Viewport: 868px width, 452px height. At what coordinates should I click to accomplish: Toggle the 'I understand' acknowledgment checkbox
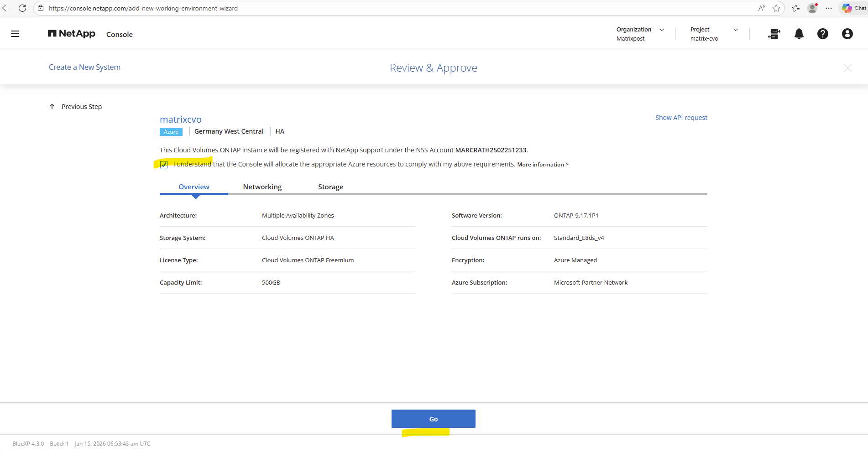(164, 165)
